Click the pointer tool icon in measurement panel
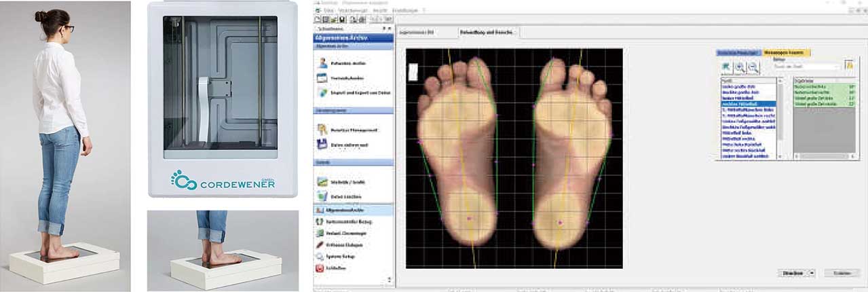Viewport: 868px width, 292px height. [727, 67]
